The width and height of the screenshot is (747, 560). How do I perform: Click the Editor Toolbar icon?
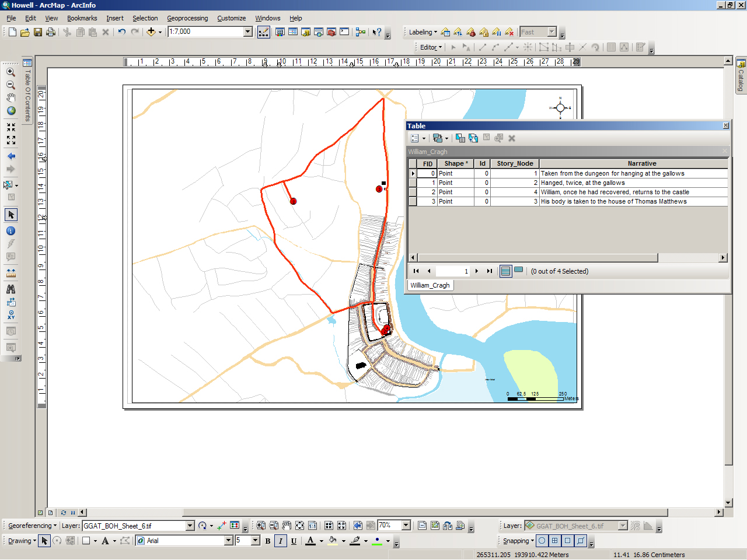tap(264, 32)
